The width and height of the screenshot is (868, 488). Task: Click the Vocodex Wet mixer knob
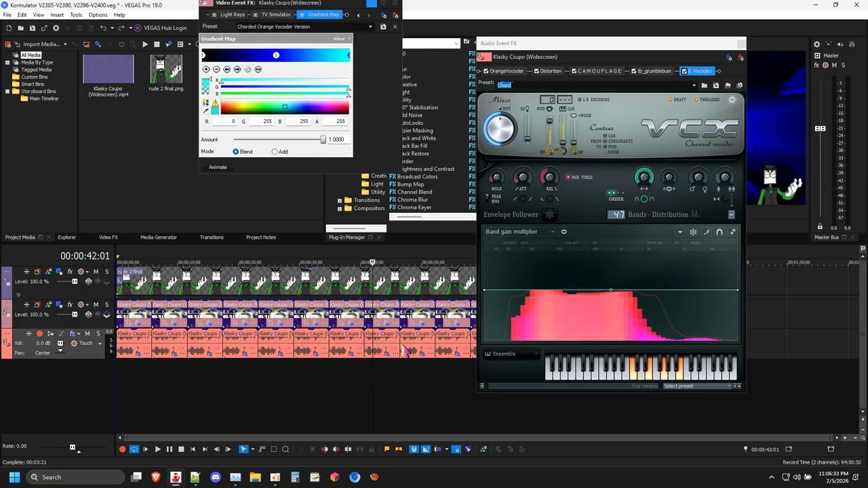click(x=500, y=129)
